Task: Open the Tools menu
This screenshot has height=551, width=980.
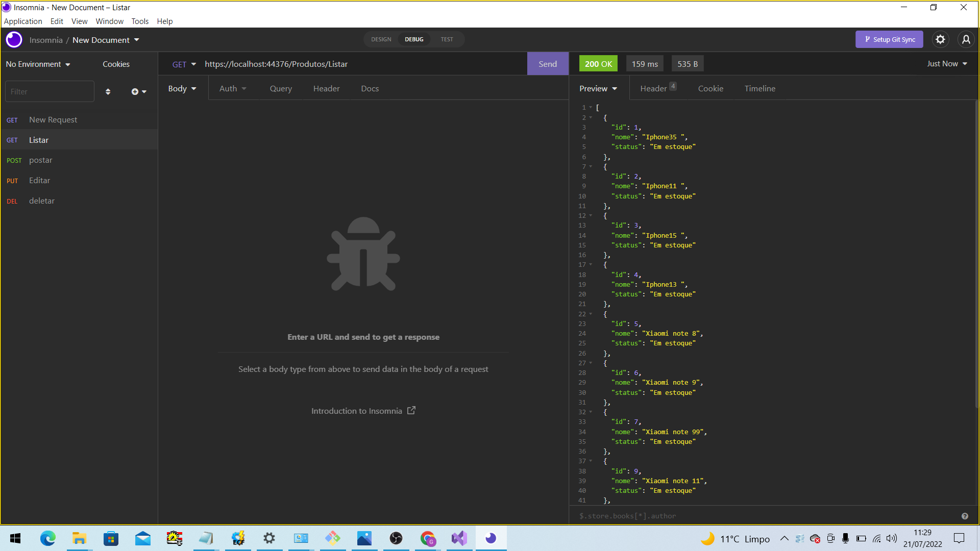Action: point(140,21)
